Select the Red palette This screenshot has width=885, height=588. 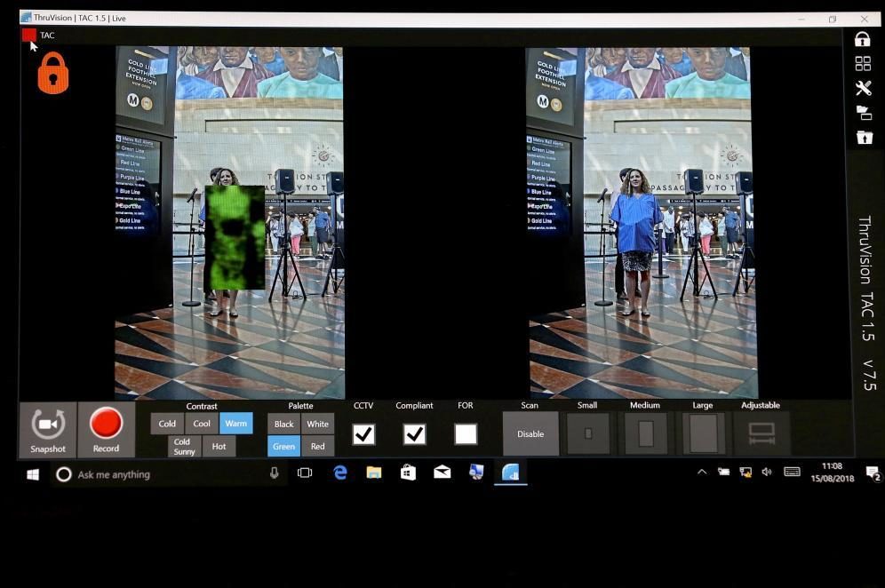tap(318, 447)
